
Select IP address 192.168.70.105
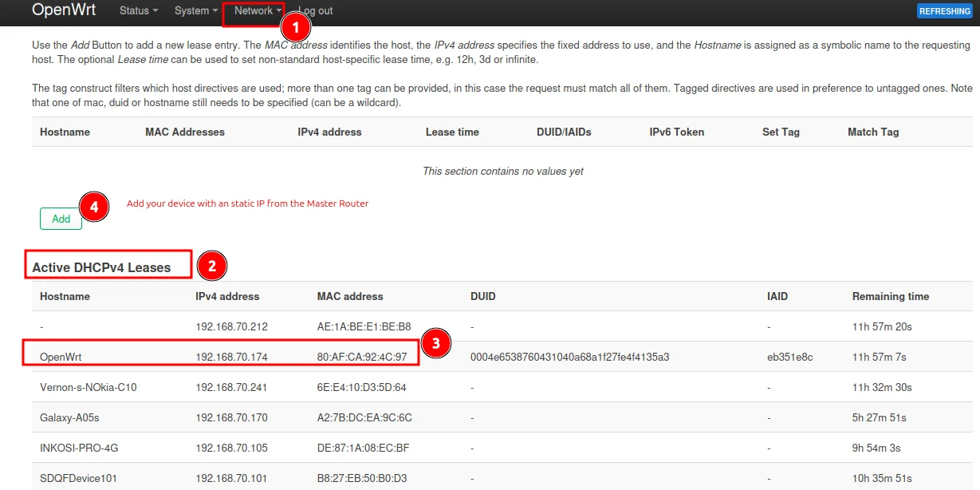(231, 448)
